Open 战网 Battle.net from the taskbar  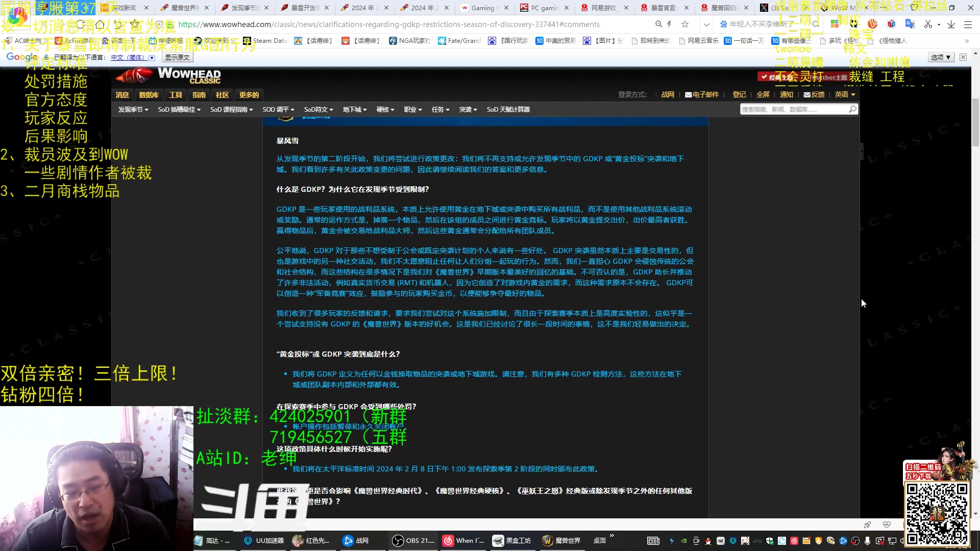[356, 541]
